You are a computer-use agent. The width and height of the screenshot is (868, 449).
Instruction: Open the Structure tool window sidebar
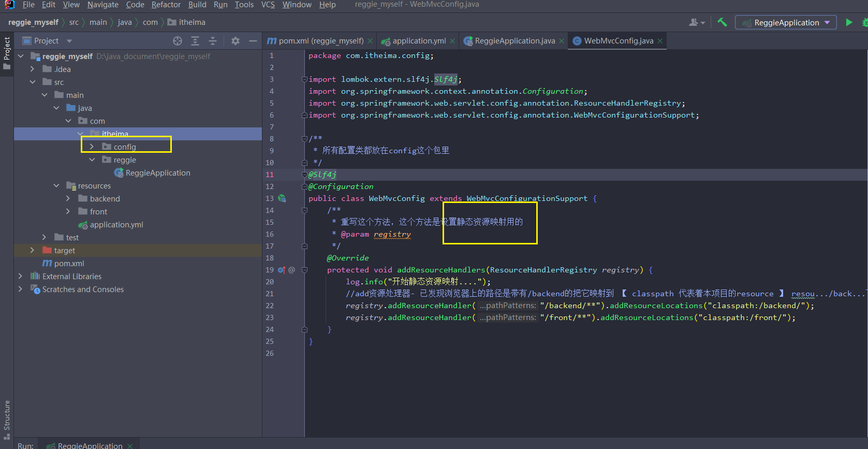click(x=7, y=419)
